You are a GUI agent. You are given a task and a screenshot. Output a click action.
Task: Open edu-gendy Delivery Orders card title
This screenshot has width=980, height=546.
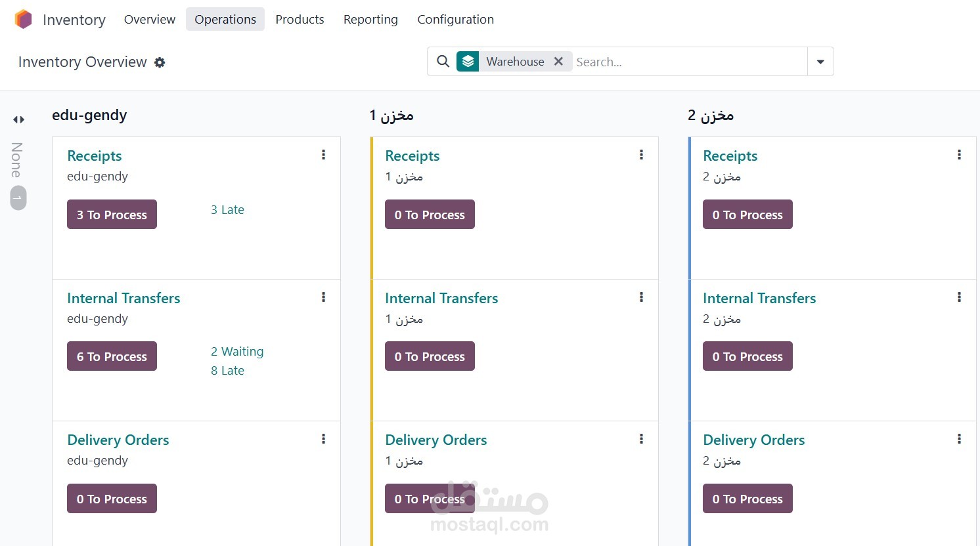pyautogui.click(x=118, y=440)
